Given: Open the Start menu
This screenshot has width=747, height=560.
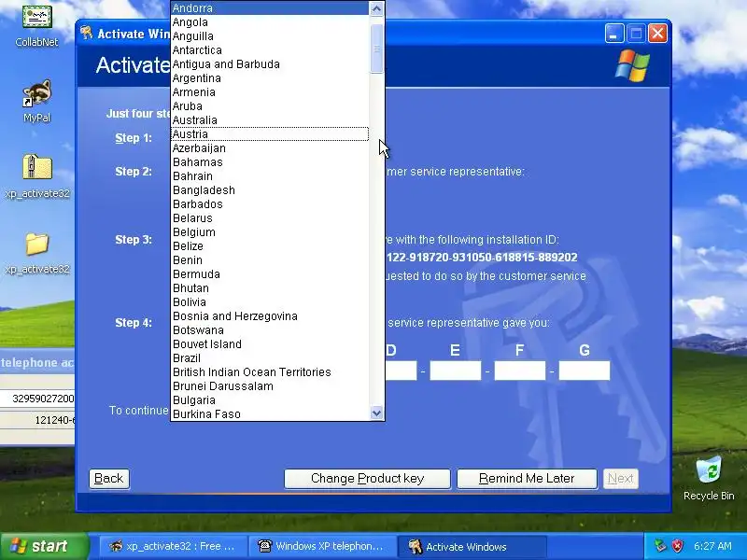Looking at the screenshot, I should [x=44, y=546].
